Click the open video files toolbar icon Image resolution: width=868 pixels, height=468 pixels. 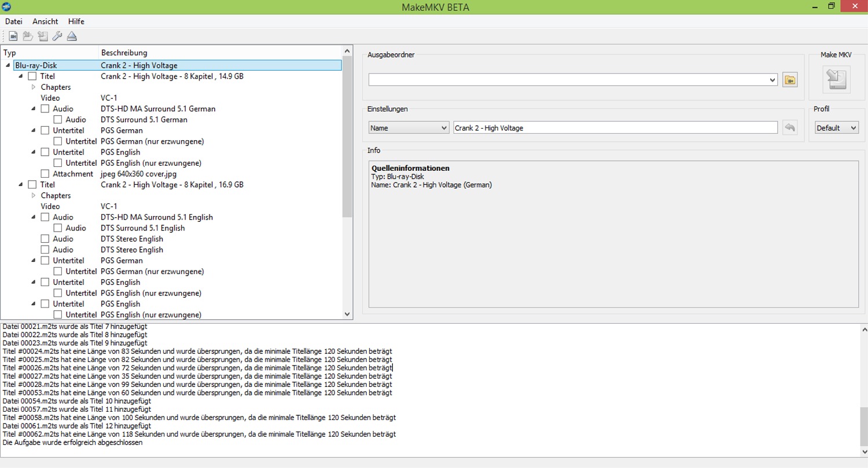[x=13, y=36]
